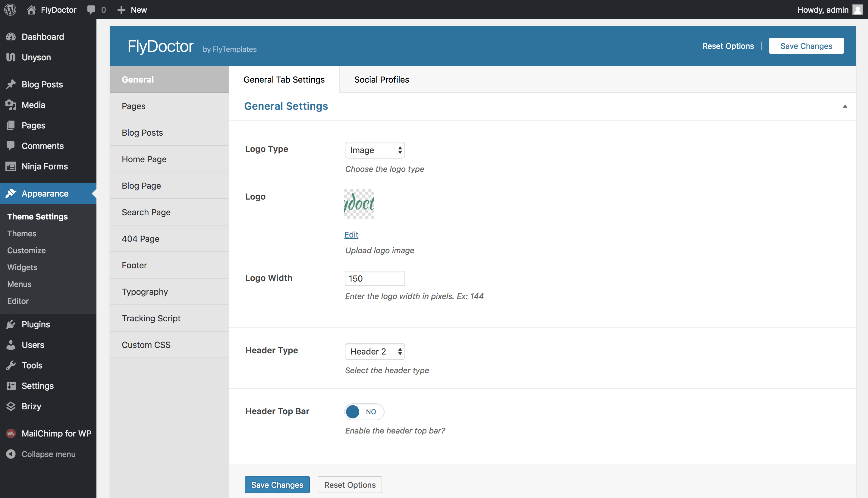Screen dimensions: 868x498
Task: Open the Typography options section
Action: pyautogui.click(x=169, y=292)
